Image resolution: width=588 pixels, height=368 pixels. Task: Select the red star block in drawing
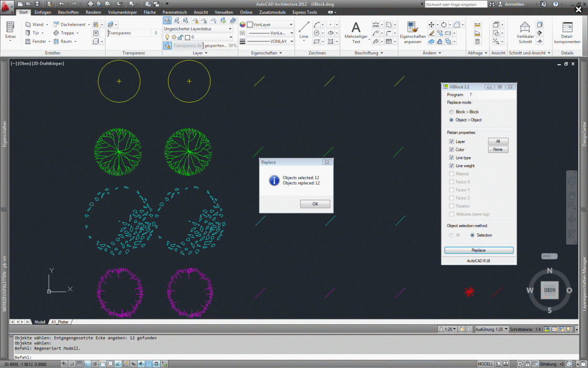469,291
